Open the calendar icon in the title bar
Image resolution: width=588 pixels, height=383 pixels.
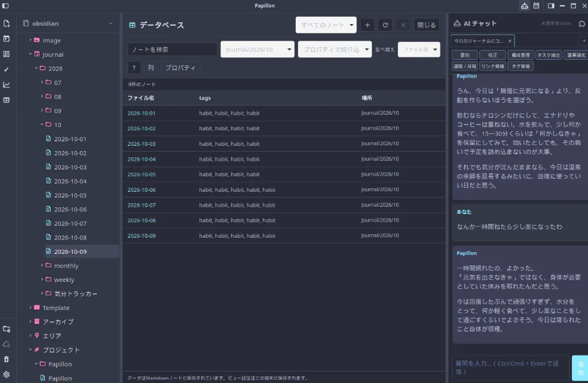click(536, 6)
